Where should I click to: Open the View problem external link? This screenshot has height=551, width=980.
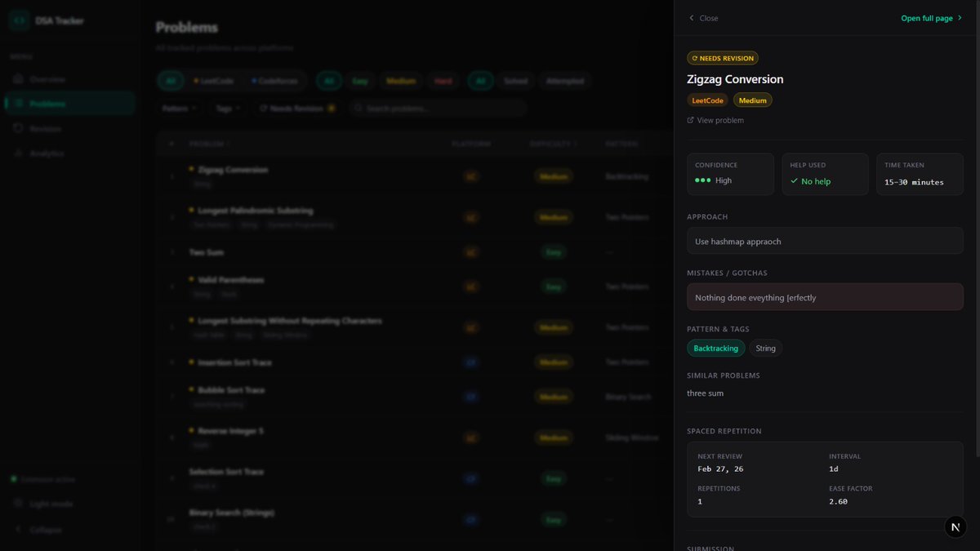point(715,120)
